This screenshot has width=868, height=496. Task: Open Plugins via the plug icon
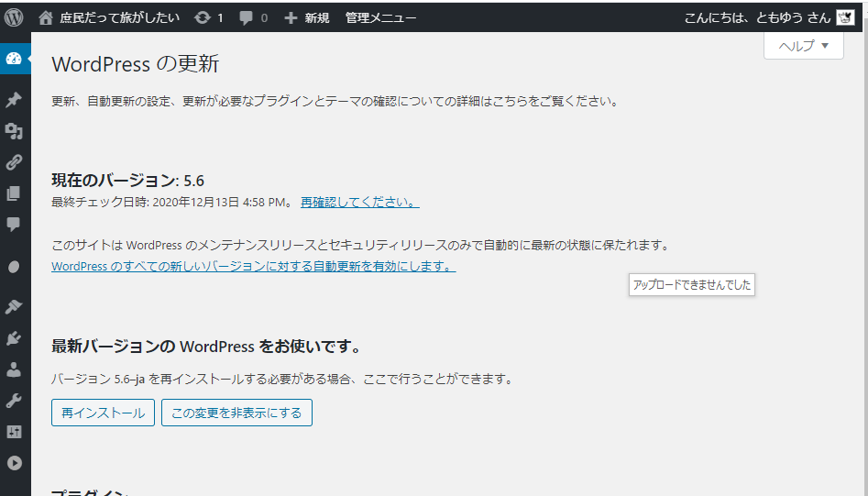(14, 337)
